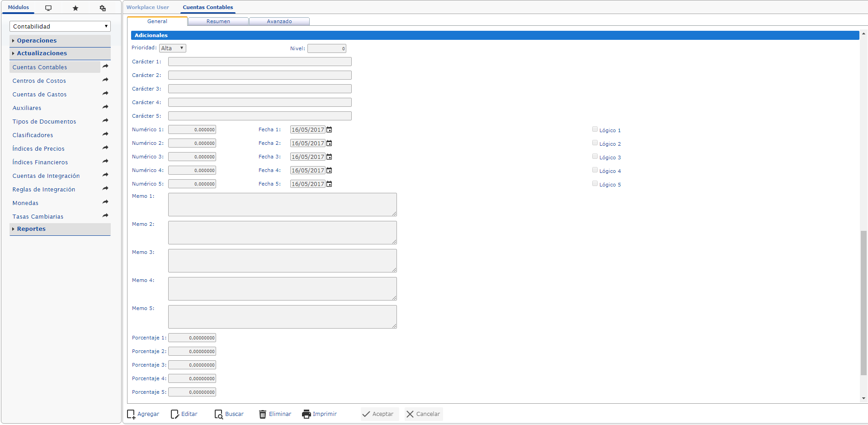The height and width of the screenshot is (425, 868).
Task: Switch to the Avanzado tab
Action: (x=279, y=21)
